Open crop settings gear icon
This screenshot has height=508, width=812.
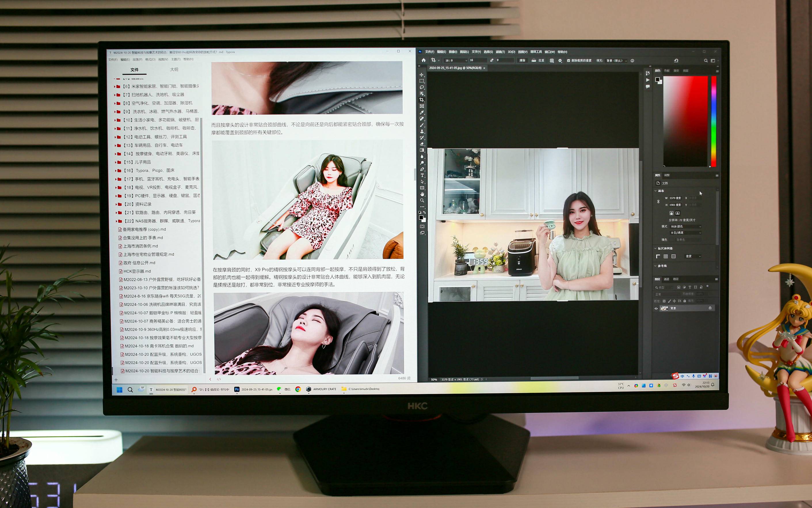(560, 61)
